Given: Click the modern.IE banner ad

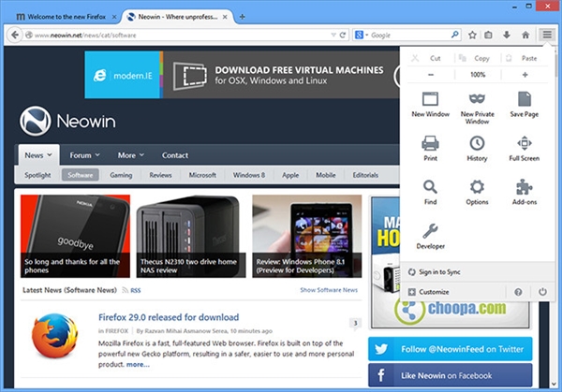Looking at the screenshot, I should [x=242, y=75].
